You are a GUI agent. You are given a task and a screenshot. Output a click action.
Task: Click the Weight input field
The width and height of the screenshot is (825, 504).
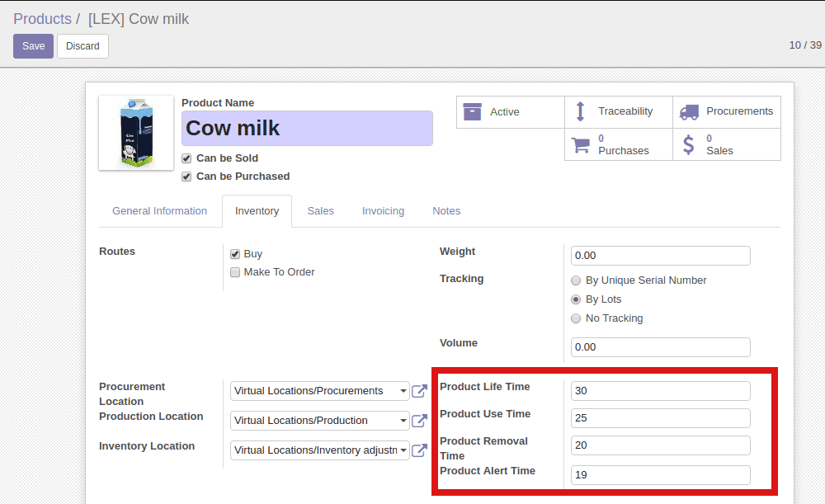click(660, 256)
